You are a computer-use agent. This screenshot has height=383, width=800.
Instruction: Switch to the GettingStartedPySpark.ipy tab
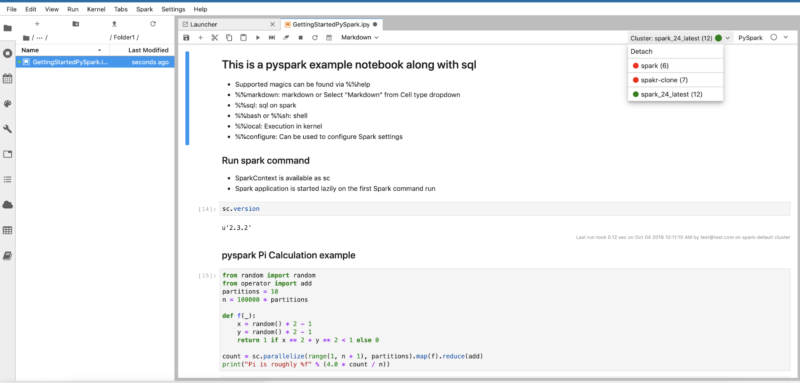click(x=332, y=24)
